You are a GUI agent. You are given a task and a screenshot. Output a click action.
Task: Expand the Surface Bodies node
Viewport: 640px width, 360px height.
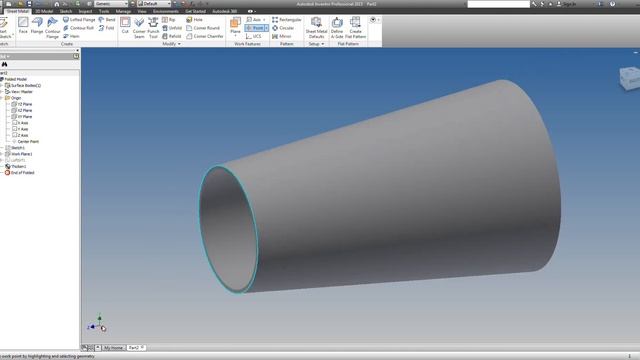click(2, 85)
